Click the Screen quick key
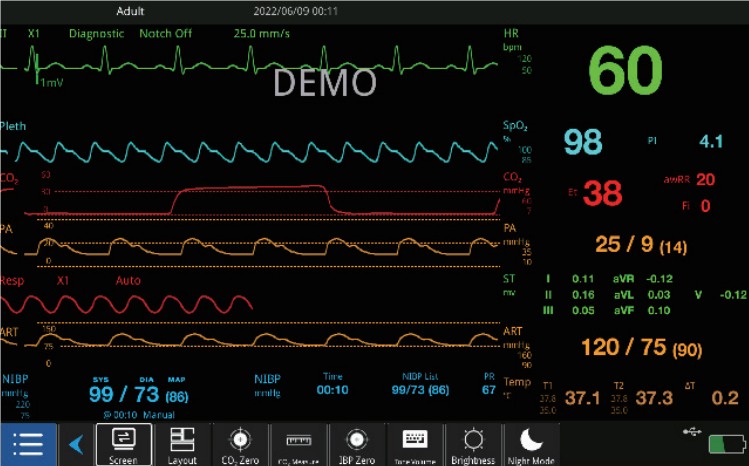The image size is (749, 466). pyautogui.click(x=123, y=444)
